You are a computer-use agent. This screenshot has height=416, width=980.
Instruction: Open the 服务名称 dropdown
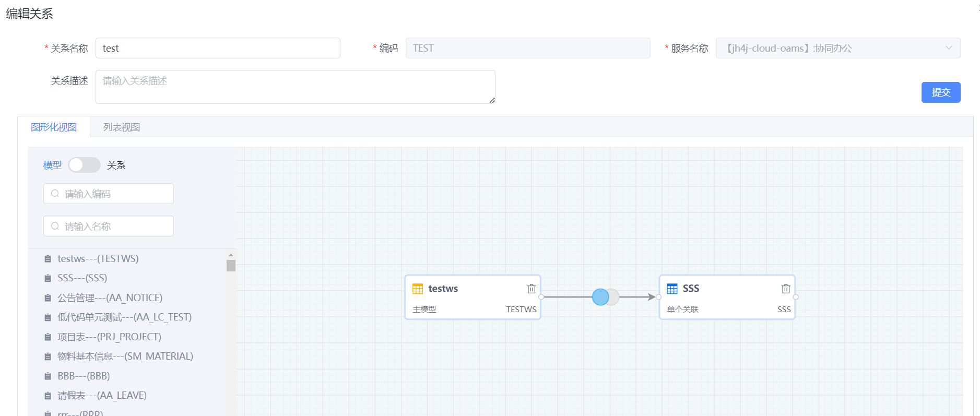(x=837, y=48)
